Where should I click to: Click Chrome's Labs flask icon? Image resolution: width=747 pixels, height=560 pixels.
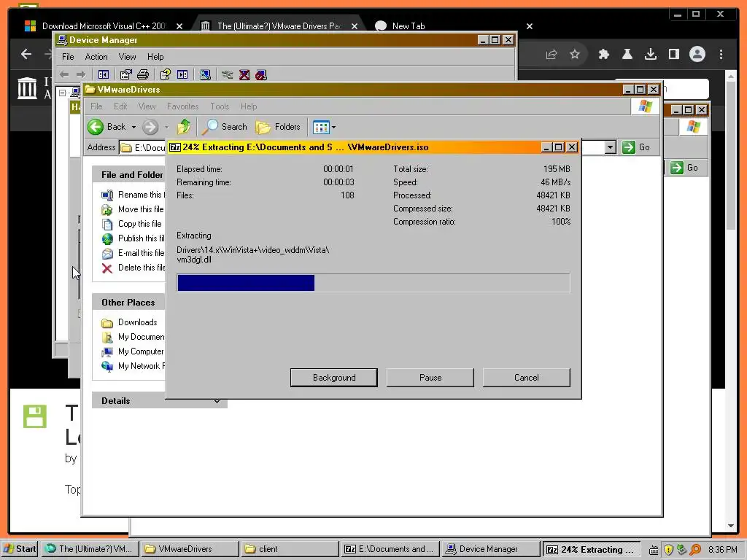[x=627, y=54]
